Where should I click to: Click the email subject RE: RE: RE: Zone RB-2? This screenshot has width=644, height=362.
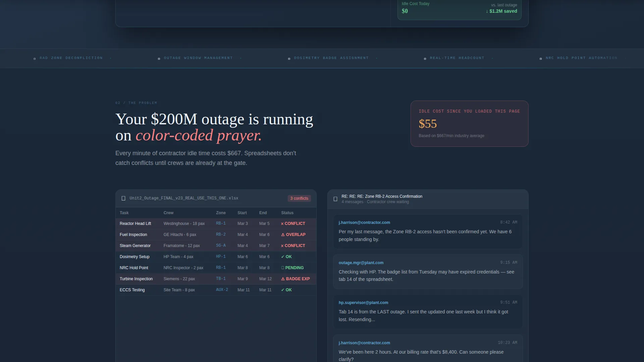click(382, 196)
